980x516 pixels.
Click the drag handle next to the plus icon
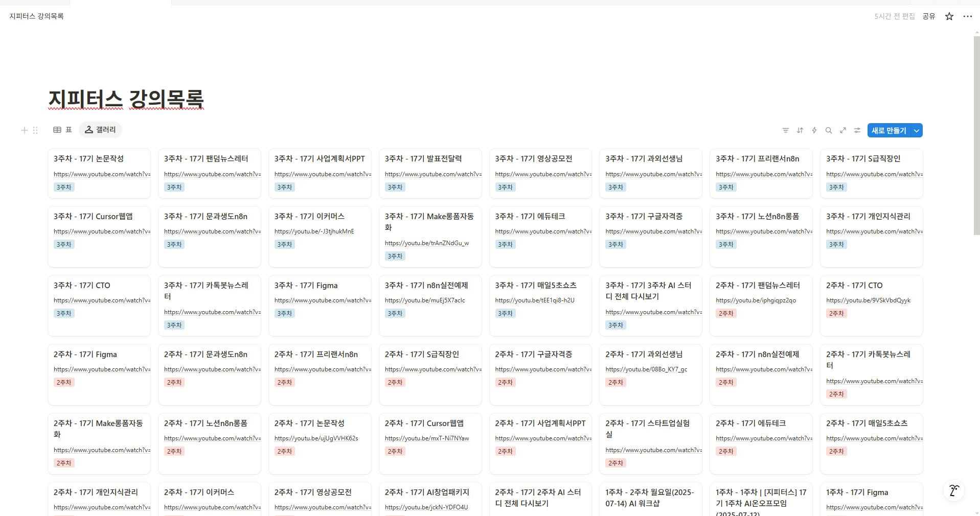(34, 130)
